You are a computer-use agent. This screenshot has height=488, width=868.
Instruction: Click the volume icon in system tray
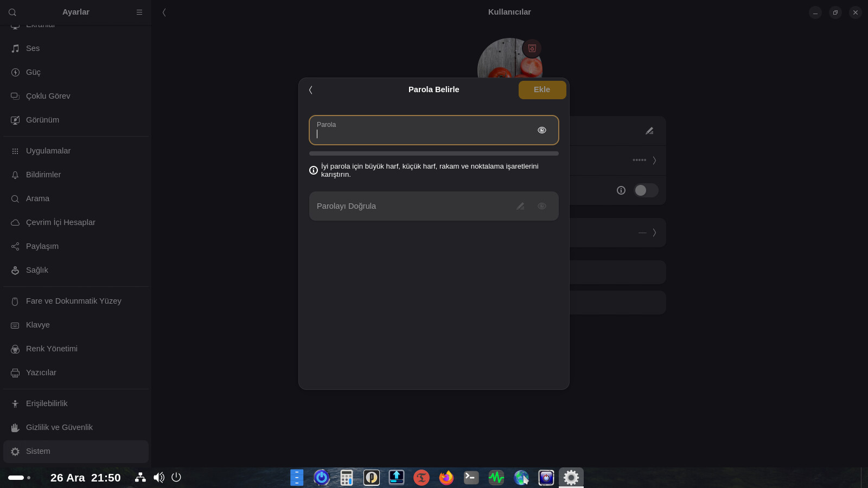(x=158, y=477)
